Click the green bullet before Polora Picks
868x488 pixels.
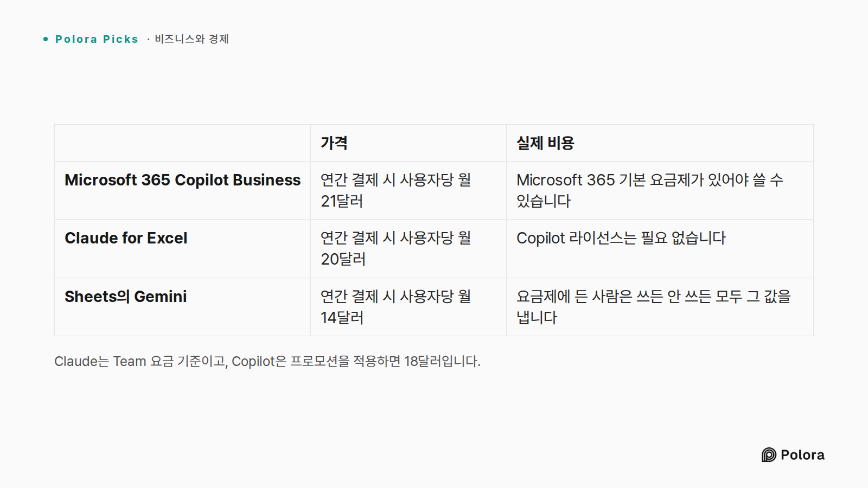click(x=46, y=39)
